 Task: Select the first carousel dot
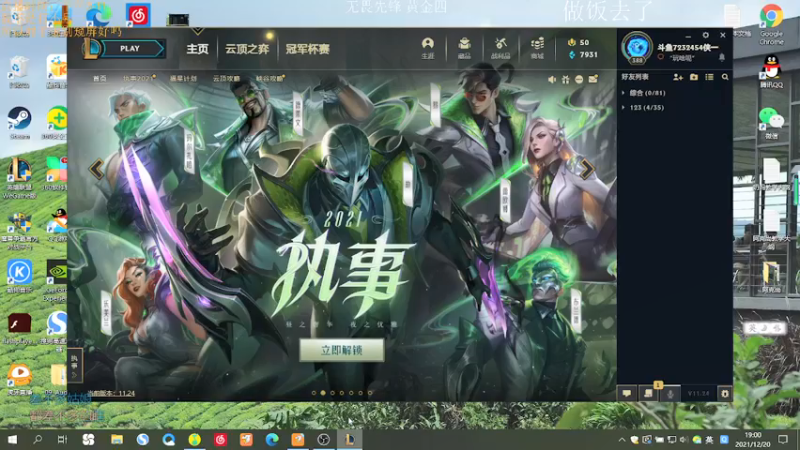(314, 393)
